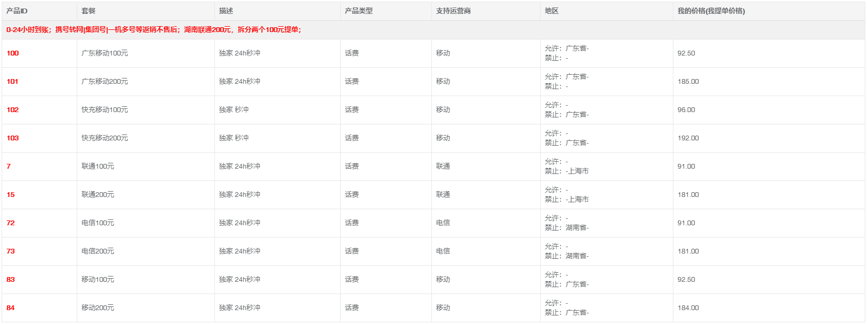
Task: Click 禁止：-上海市 region in 联通100元 row
Action: click(567, 171)
